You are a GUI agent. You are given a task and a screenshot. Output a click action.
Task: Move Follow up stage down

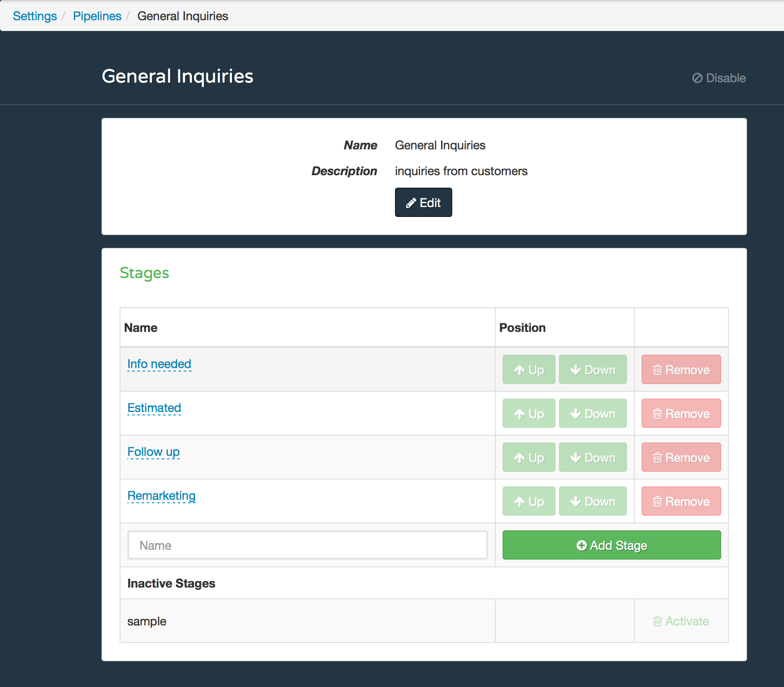(x=593, y=457)
